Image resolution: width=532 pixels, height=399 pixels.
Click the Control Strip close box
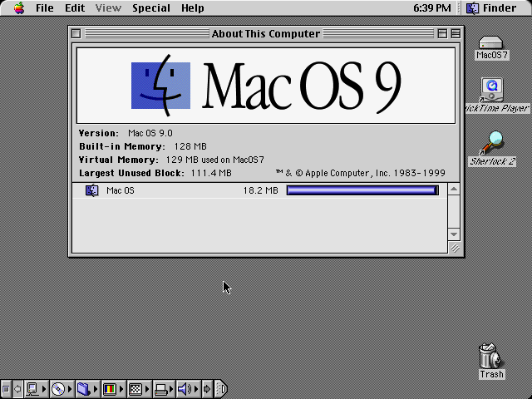[x=6, y=389]
